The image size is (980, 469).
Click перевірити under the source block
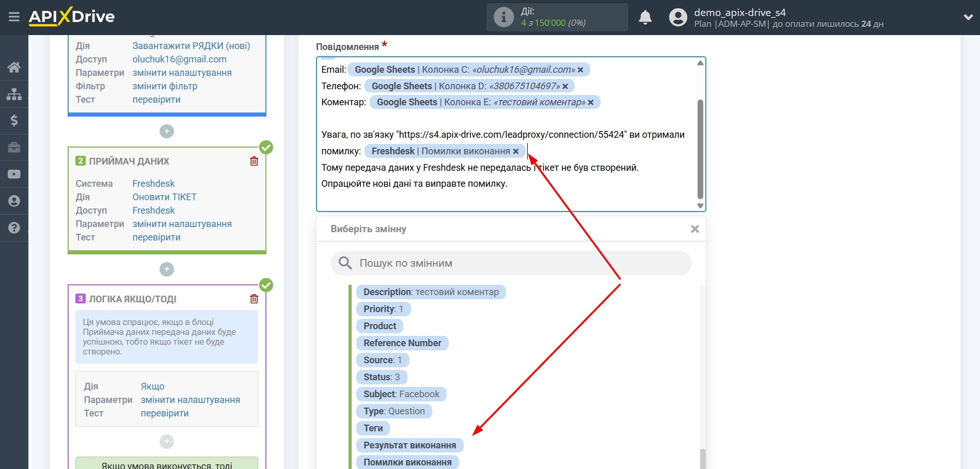156,100
